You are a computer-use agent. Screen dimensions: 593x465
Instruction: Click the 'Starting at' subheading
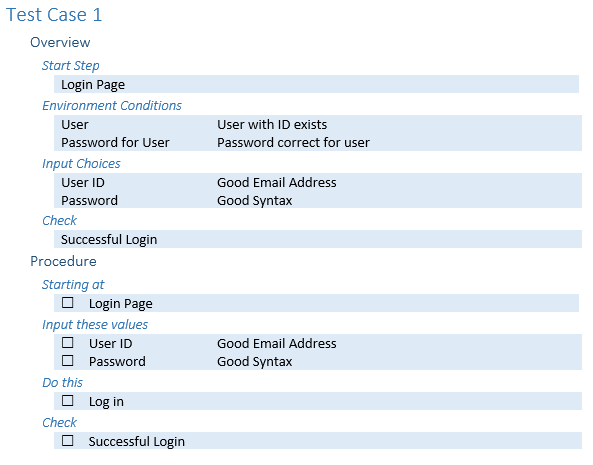click(x=73, y=285)
